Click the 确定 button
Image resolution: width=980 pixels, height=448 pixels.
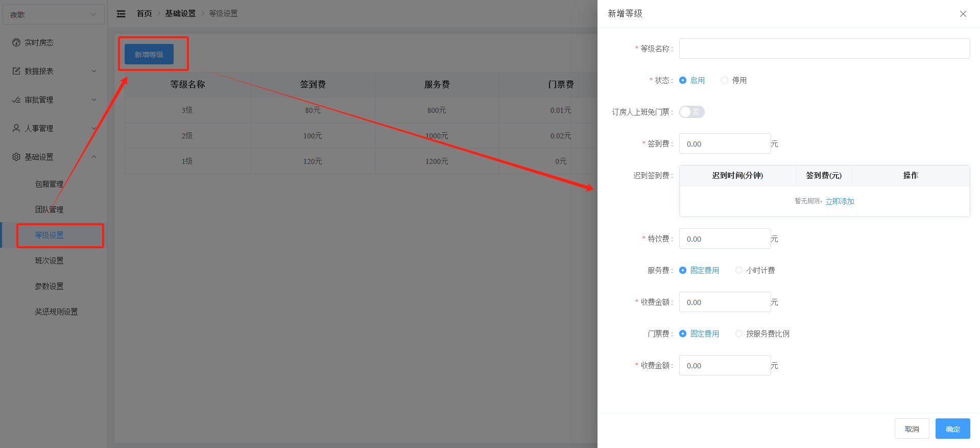point(953,429)
